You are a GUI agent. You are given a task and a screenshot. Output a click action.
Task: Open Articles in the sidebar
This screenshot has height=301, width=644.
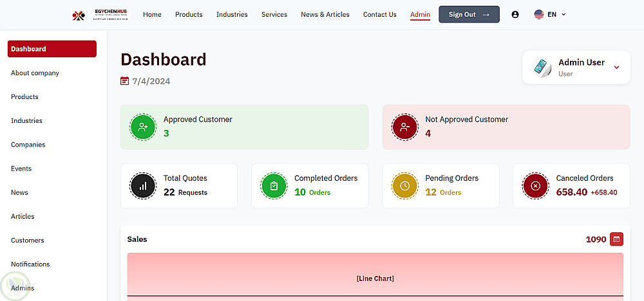click(23, 216)
